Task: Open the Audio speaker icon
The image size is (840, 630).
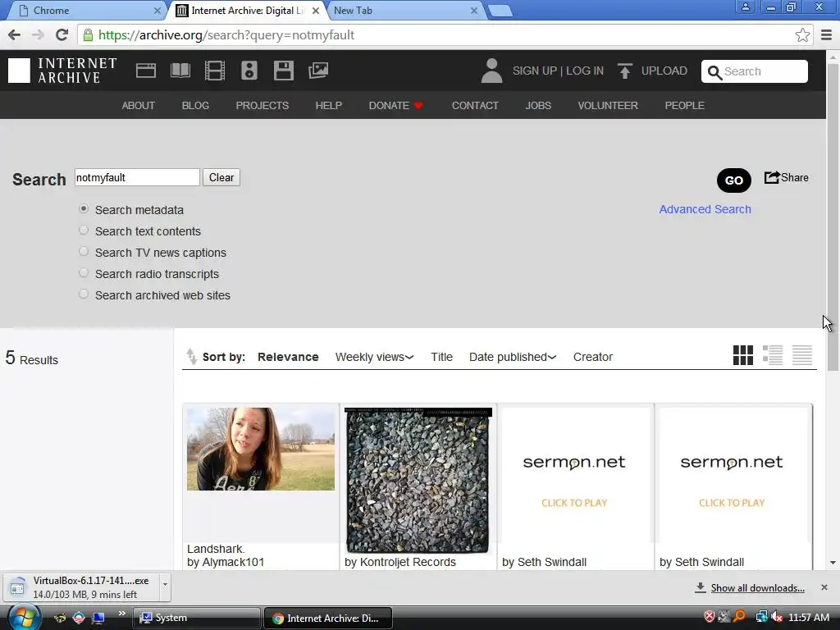Action: [249, 71]
